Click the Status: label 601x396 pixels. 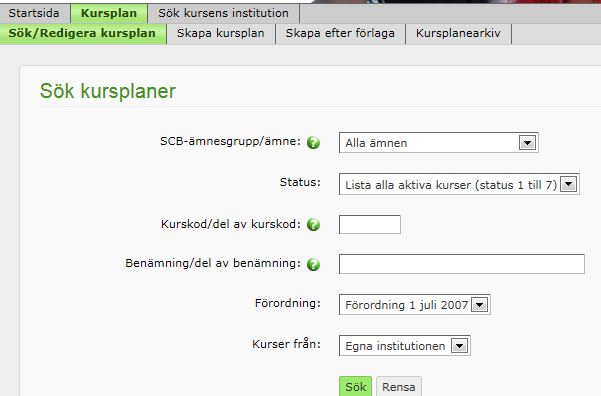pyautogui.click(x=300, y=182)
